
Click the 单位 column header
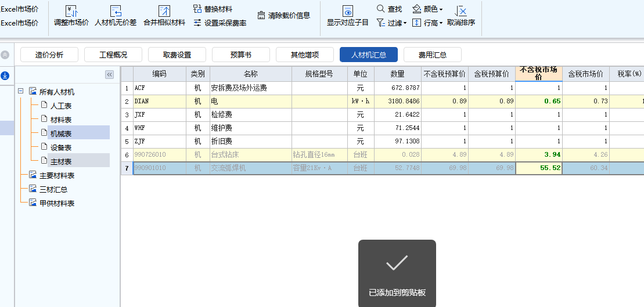click(x=361, y=74)
